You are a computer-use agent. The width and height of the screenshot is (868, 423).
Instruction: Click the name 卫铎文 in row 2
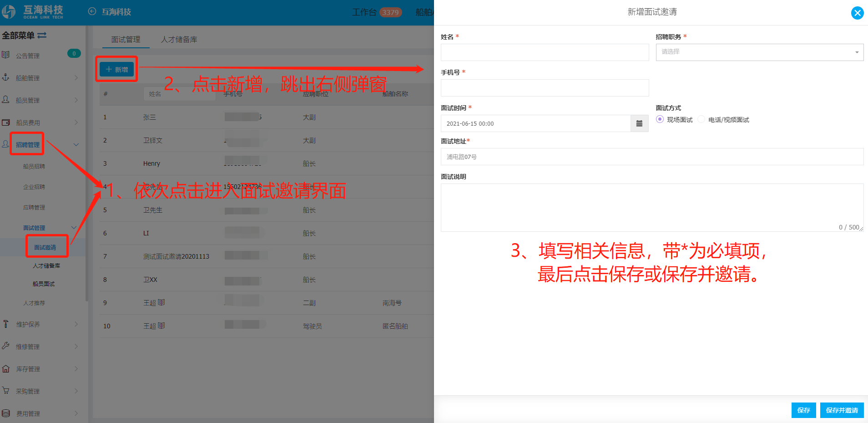coord(153,140)
